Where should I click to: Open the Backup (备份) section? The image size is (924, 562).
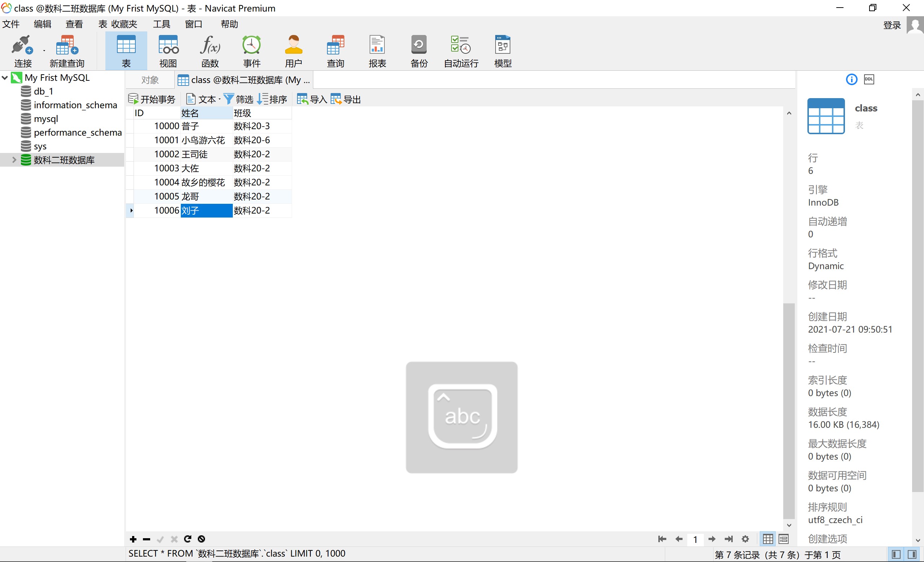(419, 51)
